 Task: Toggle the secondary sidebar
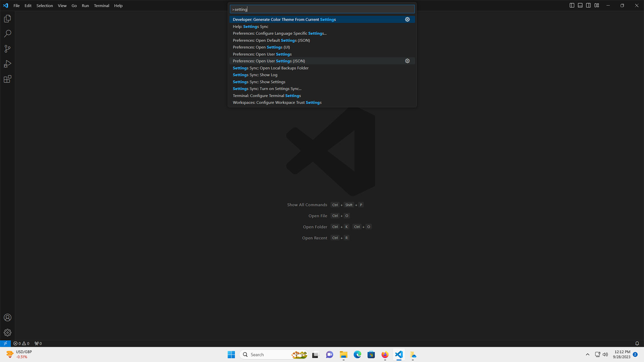[x=588, y=5]
